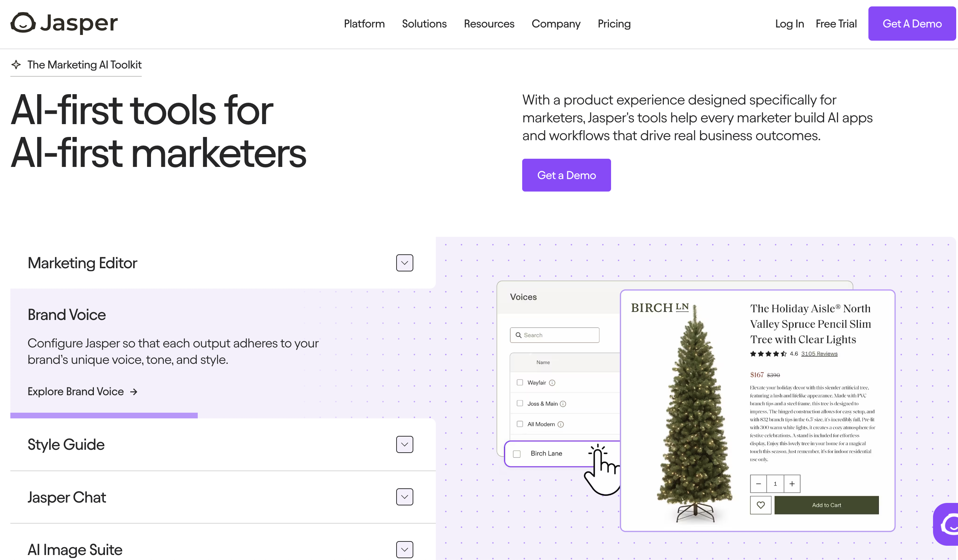This screenshot has height=560, width=958.
Task: Click the decrement quantity icon on product
Action: (x=758, y=483)
